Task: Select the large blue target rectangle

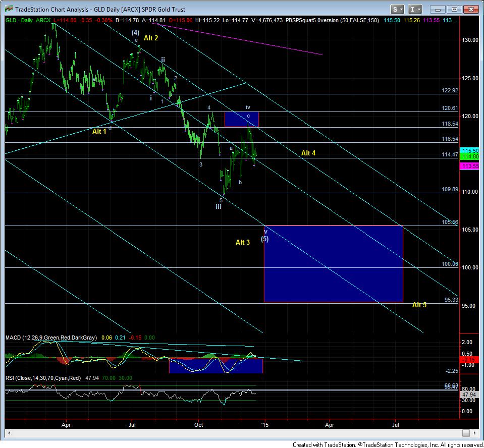Action: click(x=334, y=264)
